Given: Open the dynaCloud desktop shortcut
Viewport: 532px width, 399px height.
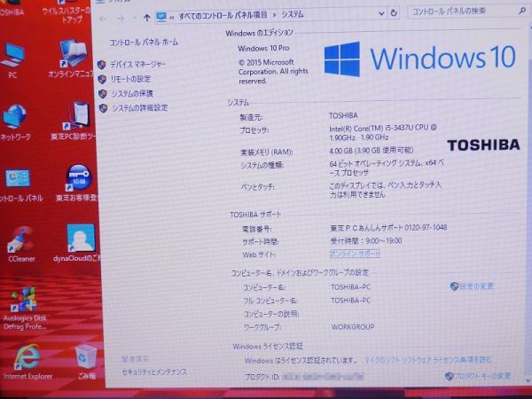Looking at the screenshot, I should coord(79,243).
